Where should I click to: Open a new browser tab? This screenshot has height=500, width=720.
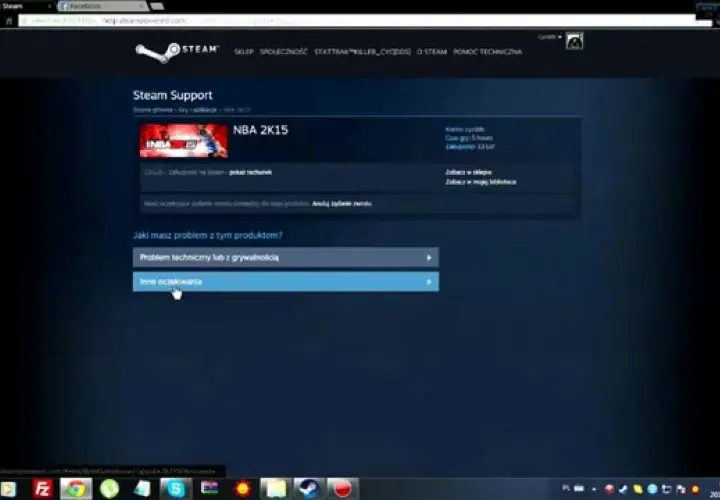click(x=157, y=6)
